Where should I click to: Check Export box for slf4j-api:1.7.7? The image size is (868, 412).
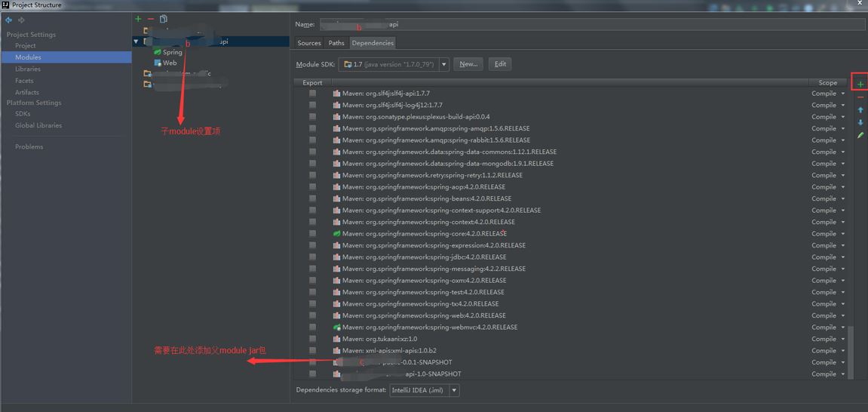click(x=312, y=94)
